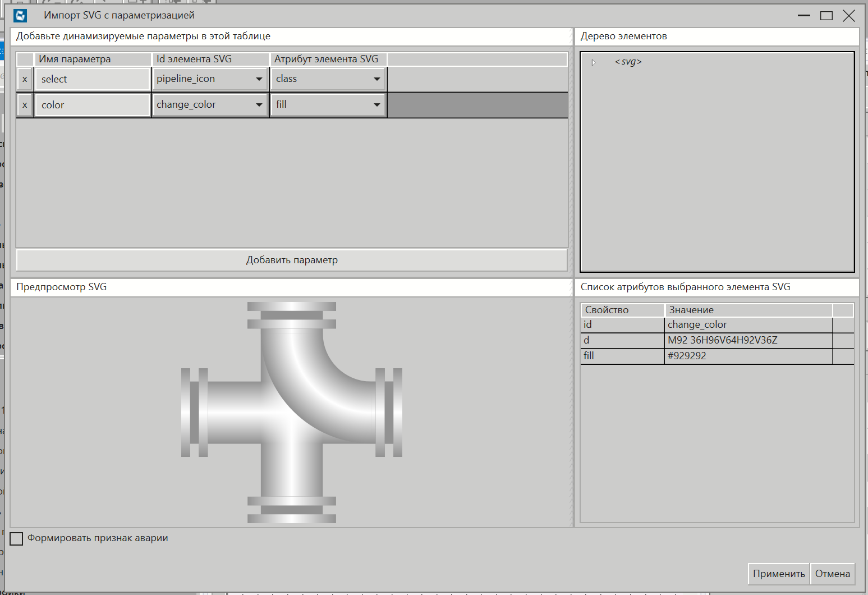Expand the <svg> tree node

pos(594,62)
